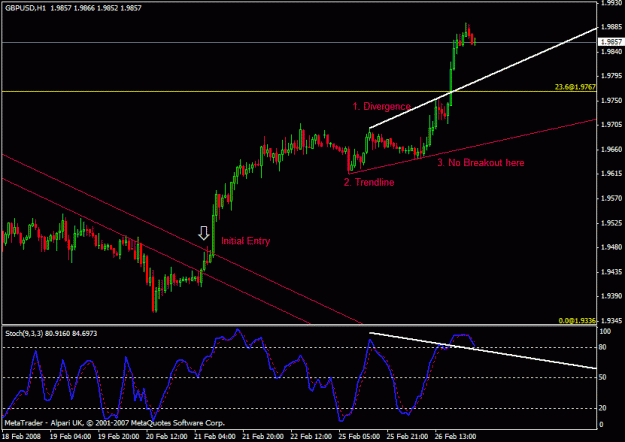The image size is (625, 442).
Task: Click the '2. Trendline' annotation
Action: 369,182
